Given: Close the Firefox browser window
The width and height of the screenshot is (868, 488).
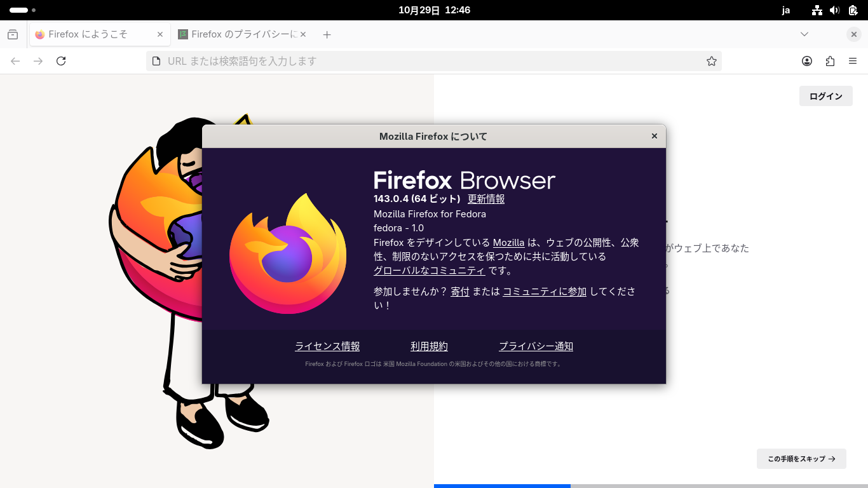Looking at the screenshot, I should tap(854, 34).
